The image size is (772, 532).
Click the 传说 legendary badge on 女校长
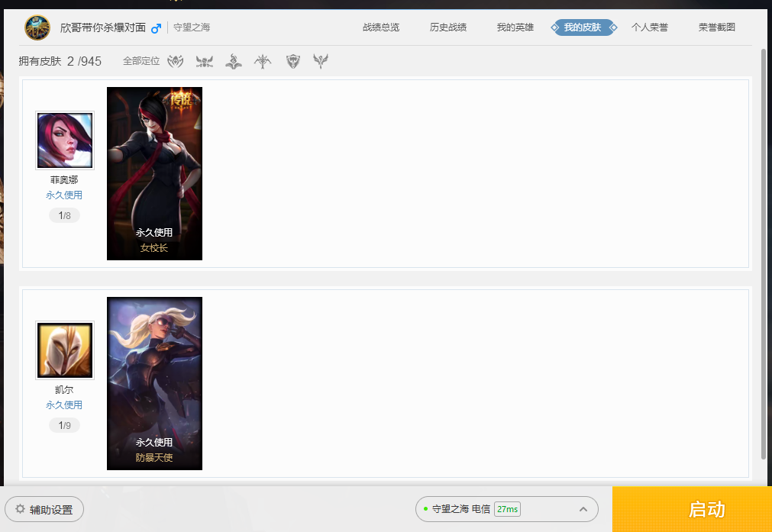coord(181,100)
